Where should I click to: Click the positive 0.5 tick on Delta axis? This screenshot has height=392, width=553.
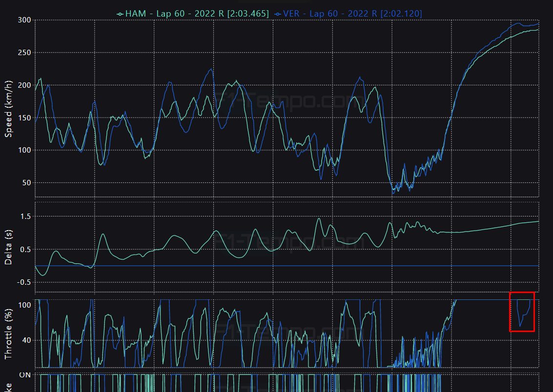(26, 250)
